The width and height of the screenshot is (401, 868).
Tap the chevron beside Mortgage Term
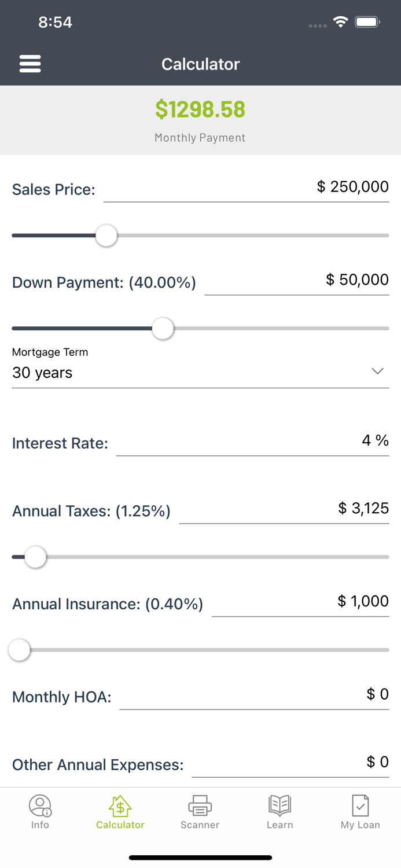[x=377, y=371]
